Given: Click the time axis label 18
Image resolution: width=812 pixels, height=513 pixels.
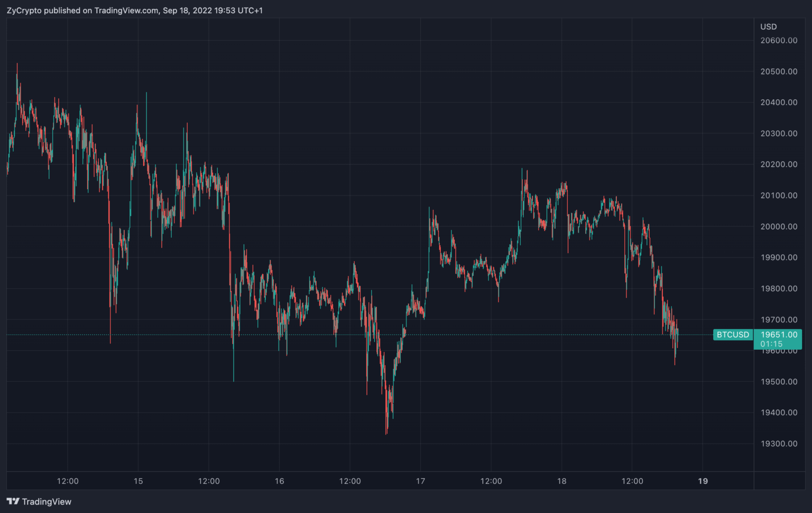Looking at the screenshot, I should click(561, 481).
